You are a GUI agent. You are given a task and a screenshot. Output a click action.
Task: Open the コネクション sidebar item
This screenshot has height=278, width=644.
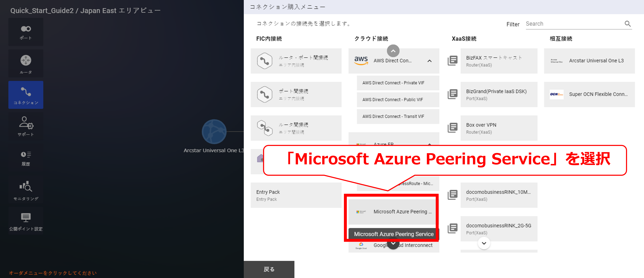(26, 95)
